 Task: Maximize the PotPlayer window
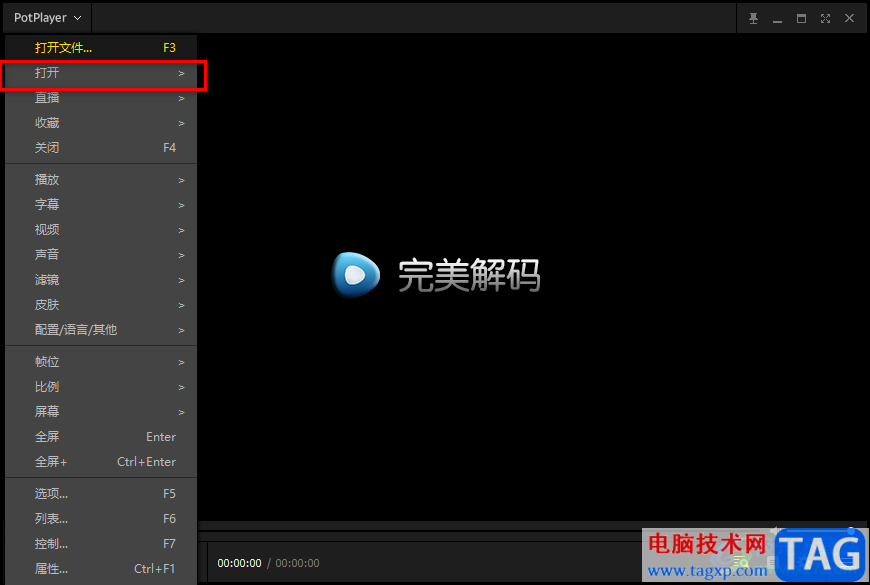801,18
